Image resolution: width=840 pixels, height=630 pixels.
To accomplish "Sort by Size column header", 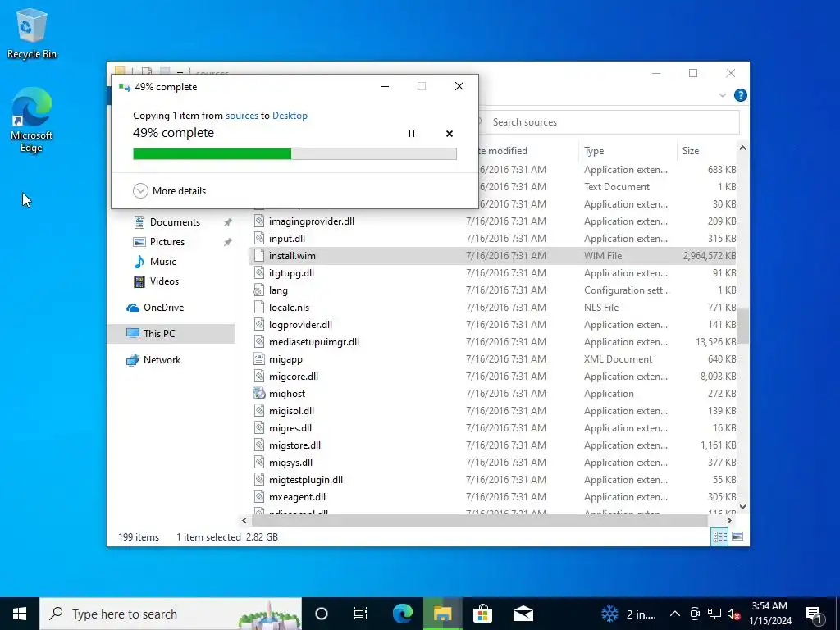I will pos(691,151).
